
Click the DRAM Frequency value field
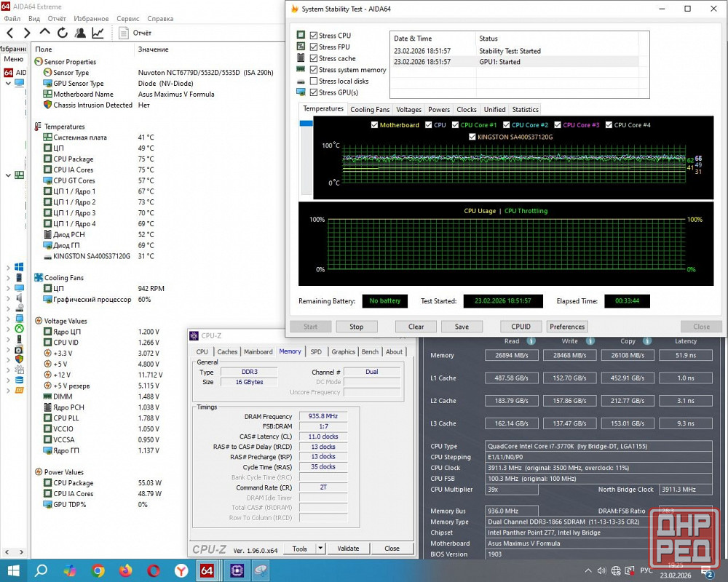[x=321, y=416]
